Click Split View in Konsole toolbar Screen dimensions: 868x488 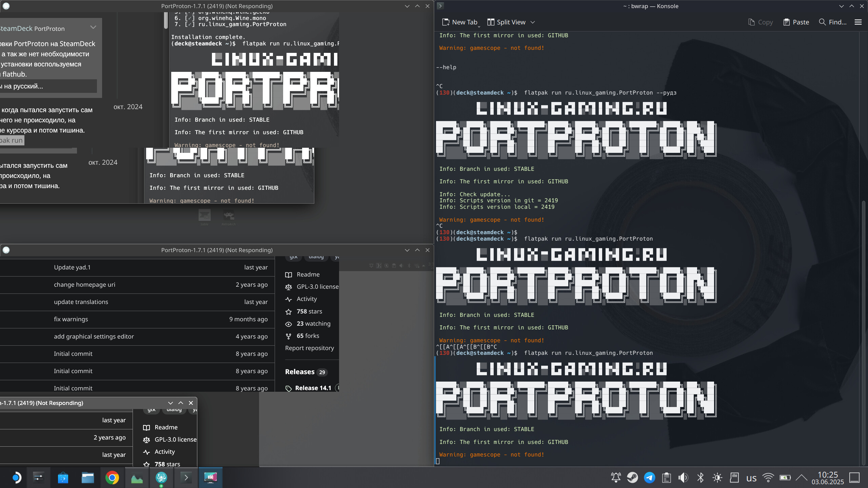[x=506, y=22]
